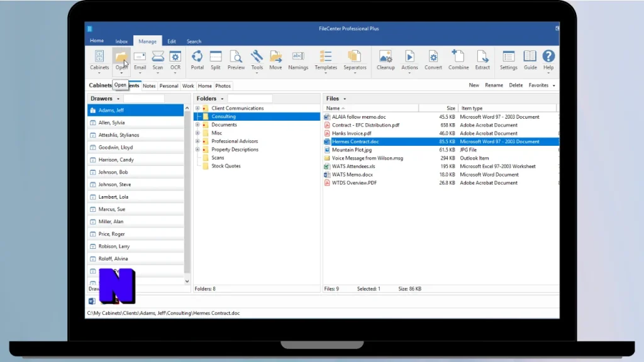Select the Scans folder
Viewport: 644px width, 362px height.
click(218, 158)
